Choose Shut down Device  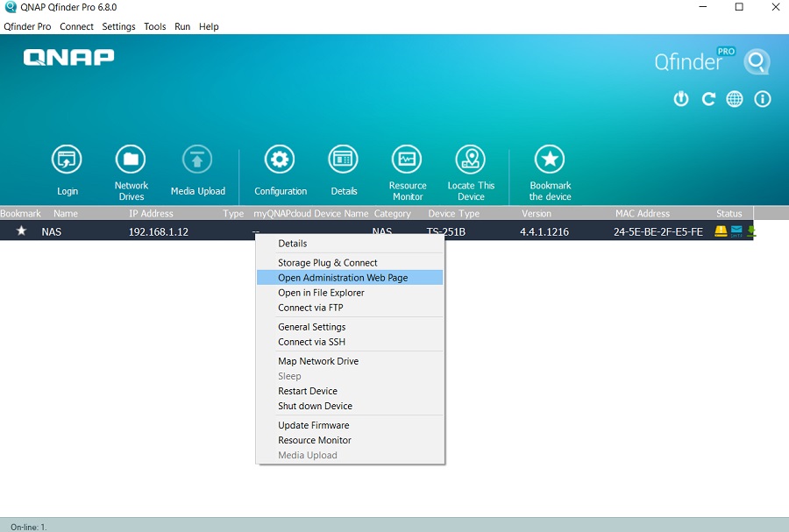click(350, 406)
